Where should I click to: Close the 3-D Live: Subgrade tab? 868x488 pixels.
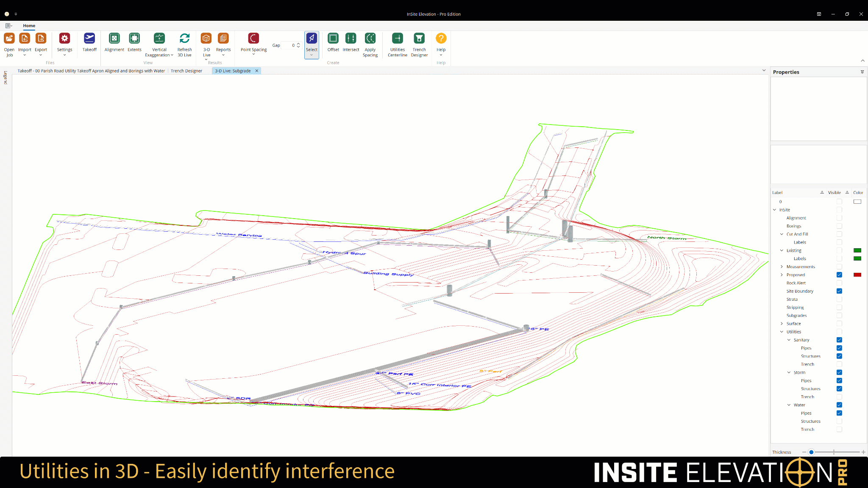click(x=257, y=71)
